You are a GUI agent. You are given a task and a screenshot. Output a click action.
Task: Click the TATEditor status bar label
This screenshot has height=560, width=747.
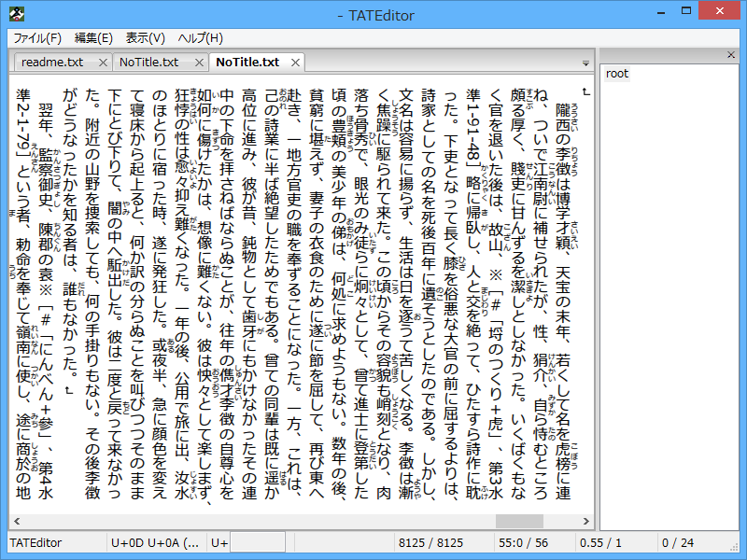pos(35,543)
